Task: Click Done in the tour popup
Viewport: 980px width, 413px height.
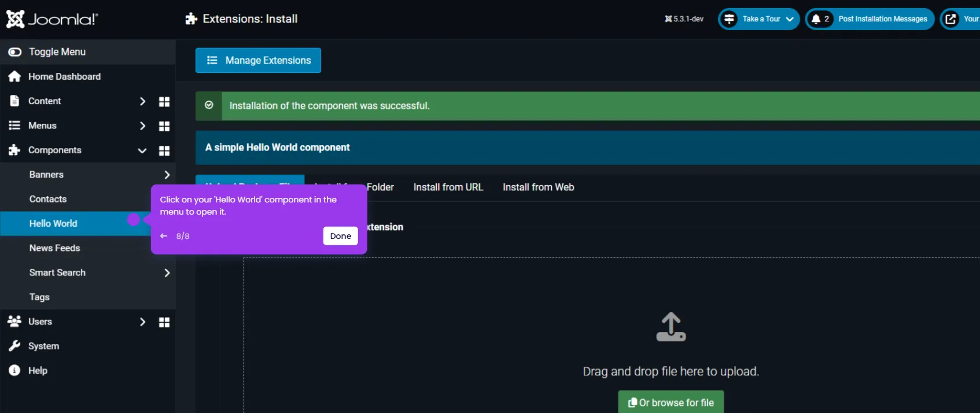Action: click(x=341, y=236)
